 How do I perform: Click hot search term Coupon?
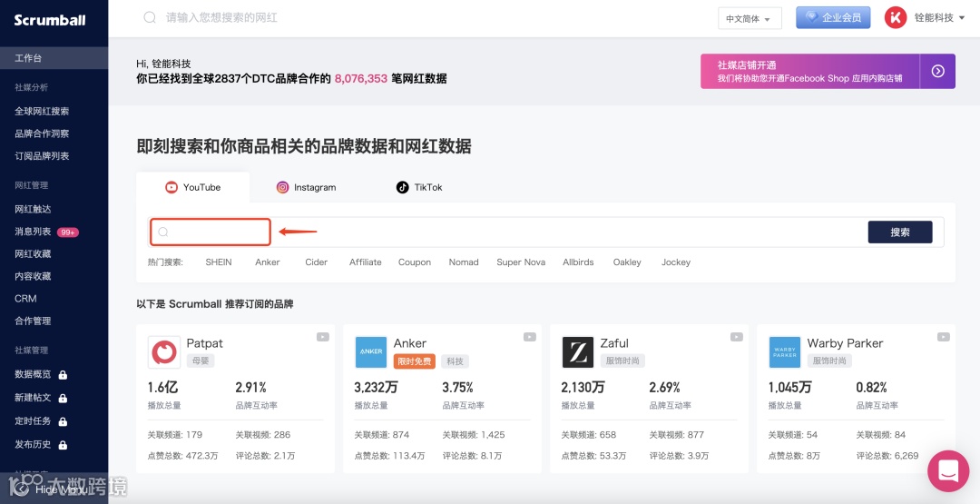[x=415, y=262]
